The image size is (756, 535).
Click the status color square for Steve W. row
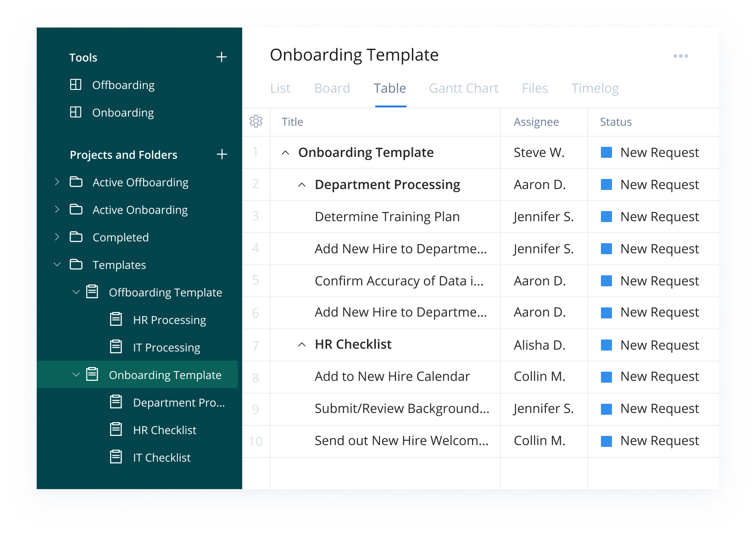coord(606,152)
